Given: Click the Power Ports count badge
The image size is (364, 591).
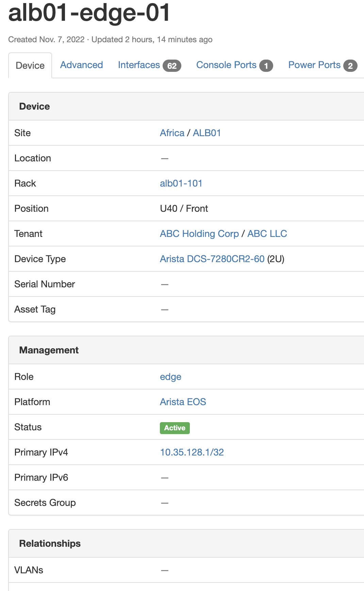Looking at the screenshot, I should pyautogui.click(x=350, y=66).
